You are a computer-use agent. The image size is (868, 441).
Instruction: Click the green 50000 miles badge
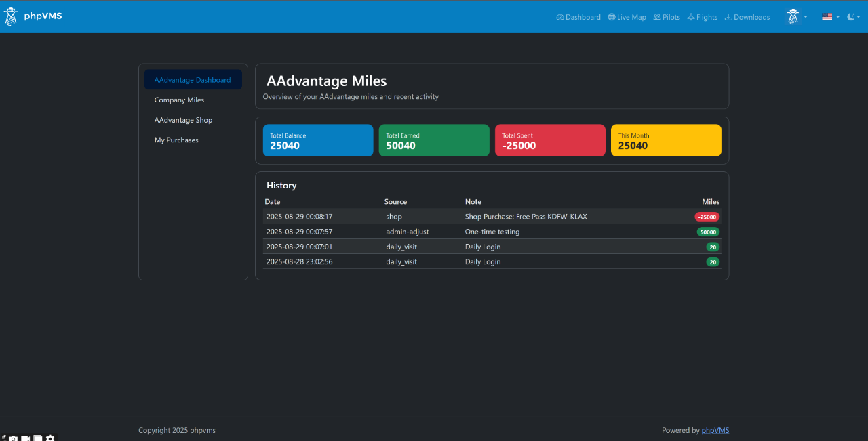pos(708,232)
